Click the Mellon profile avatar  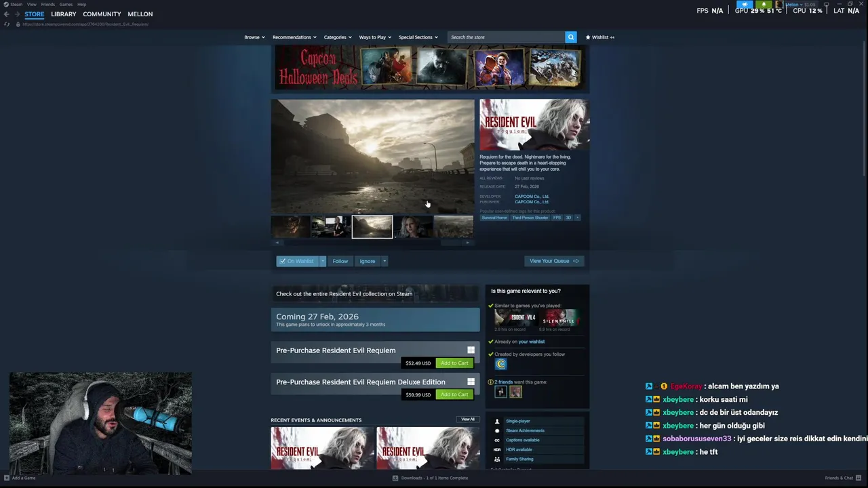[x=779, y=5]
